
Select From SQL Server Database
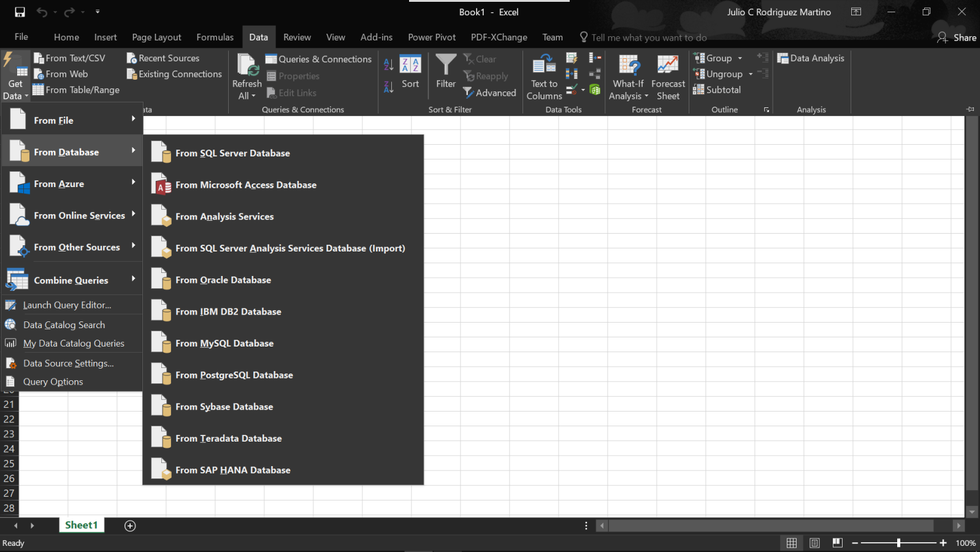pyautogui.click(x=283, y=153)
